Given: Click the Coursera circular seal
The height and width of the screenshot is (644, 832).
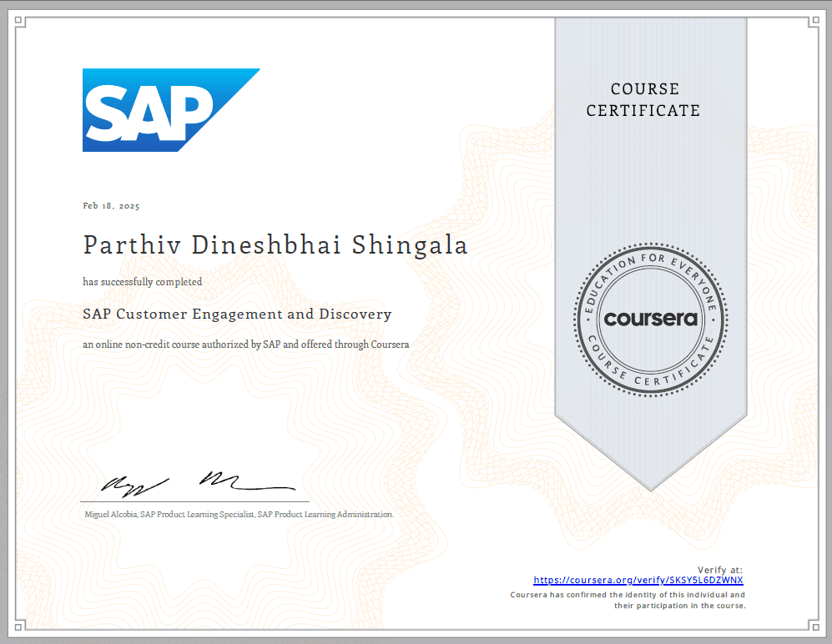Looking at the screenshot, I should [x=651, y=319].
